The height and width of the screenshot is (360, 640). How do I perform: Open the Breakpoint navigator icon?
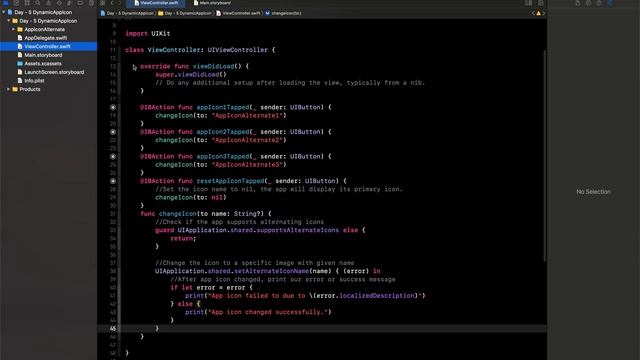pyautogui.click(x=80, y=3)
